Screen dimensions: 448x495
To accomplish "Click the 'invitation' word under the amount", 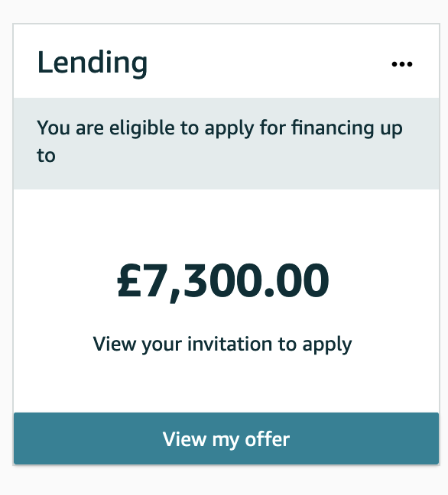I will point(229,344).
